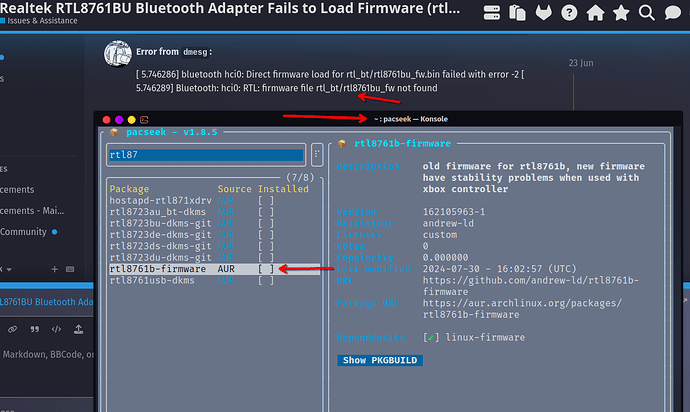
Task: Click the 'Installed' column header
Action: click(283, 189)
